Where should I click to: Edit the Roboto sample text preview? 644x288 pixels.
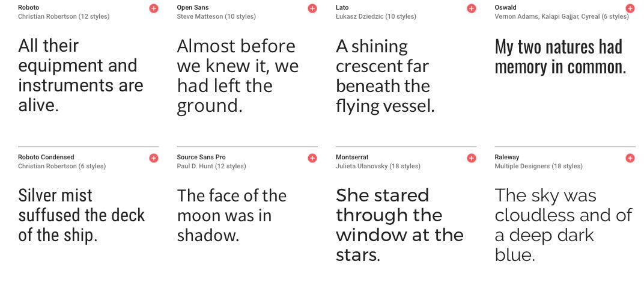point(81,75)
